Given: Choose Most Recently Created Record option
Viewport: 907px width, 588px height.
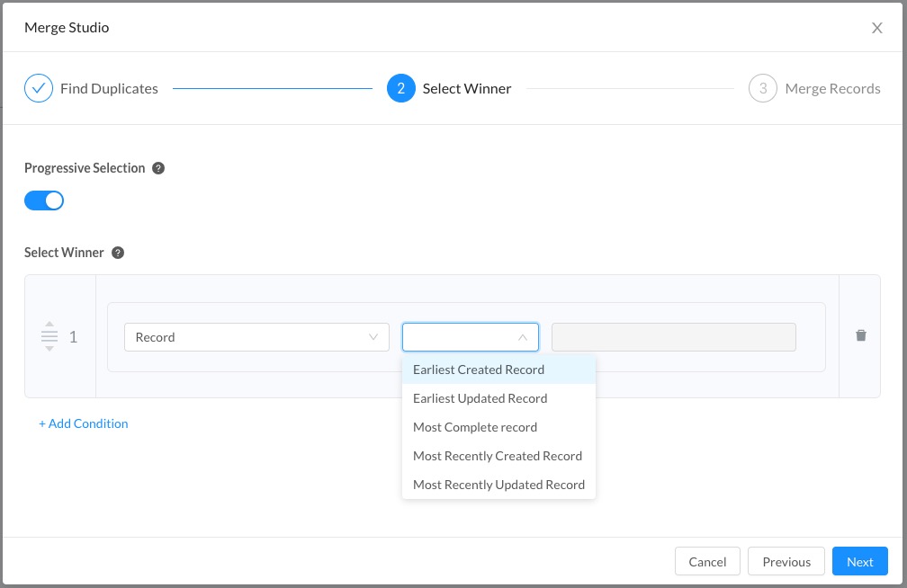Looking at the screenshot, I should point(498,456).
